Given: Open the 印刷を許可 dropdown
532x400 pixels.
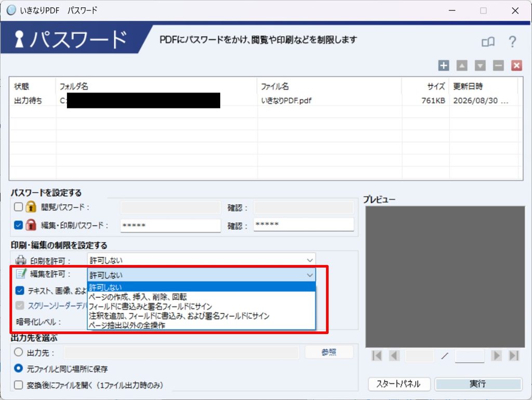Looking at the screenshot, I should point(201,260).
